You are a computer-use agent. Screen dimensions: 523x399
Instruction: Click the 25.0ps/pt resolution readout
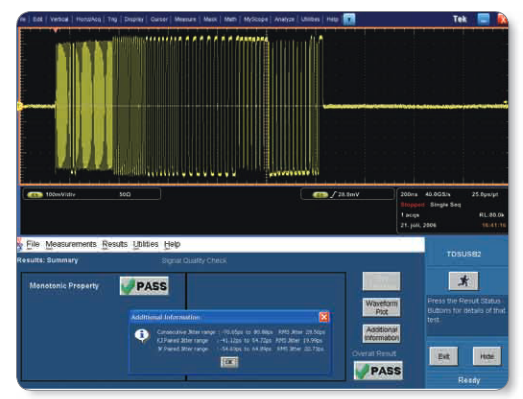click(485, 194)
